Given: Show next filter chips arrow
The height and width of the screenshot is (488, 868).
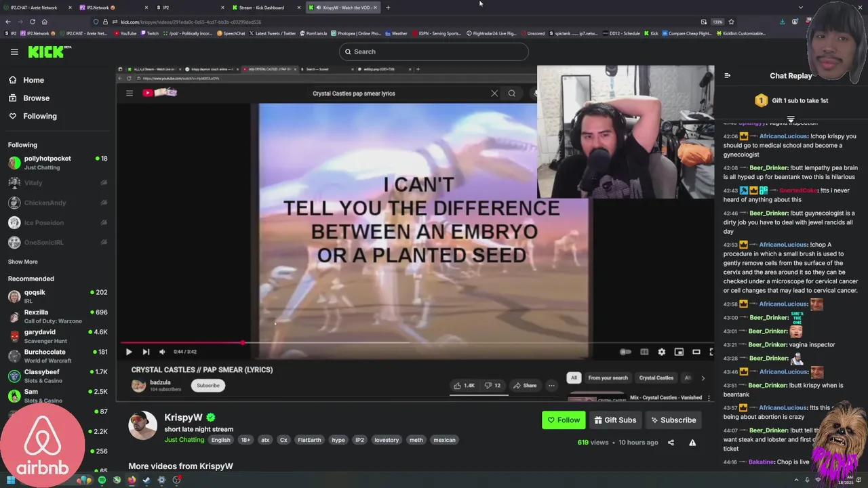Looking at the screenshot, I should (x=703, y=378).
